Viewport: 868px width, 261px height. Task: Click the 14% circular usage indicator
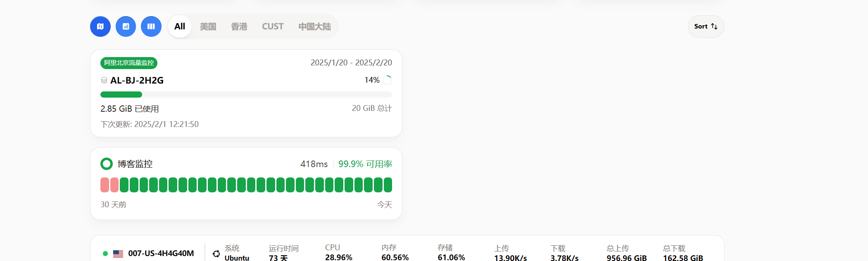(387, 80)
